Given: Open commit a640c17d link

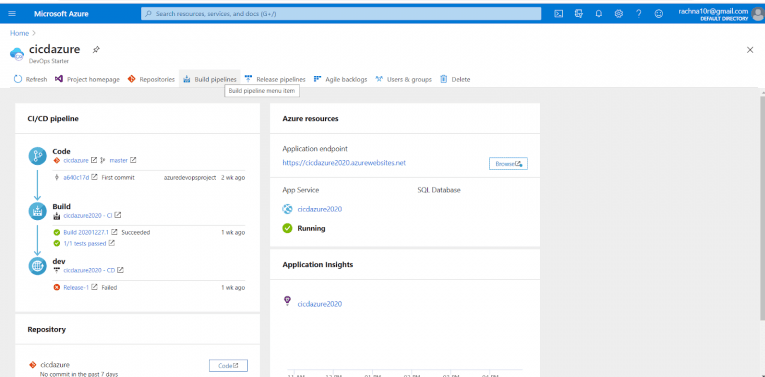Looking at the screenshot, I should (x=76, y=177).
